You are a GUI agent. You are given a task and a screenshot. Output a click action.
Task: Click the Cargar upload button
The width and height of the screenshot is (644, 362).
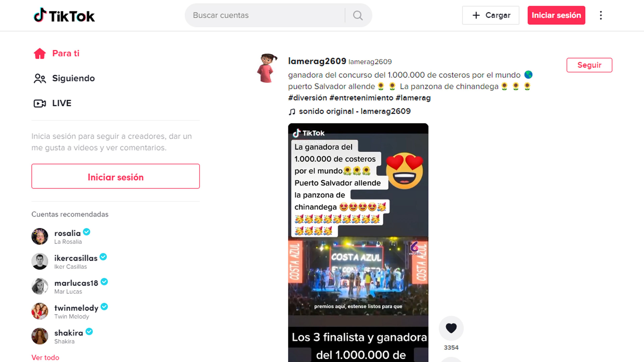pyautogui.click(x=491, y=15)
